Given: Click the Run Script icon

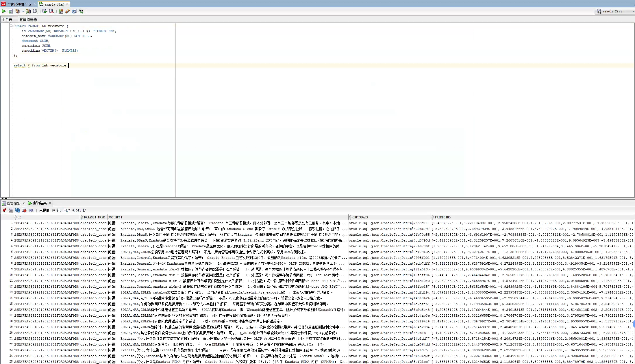Looking at the screenshot, I should tap(10, 11).
